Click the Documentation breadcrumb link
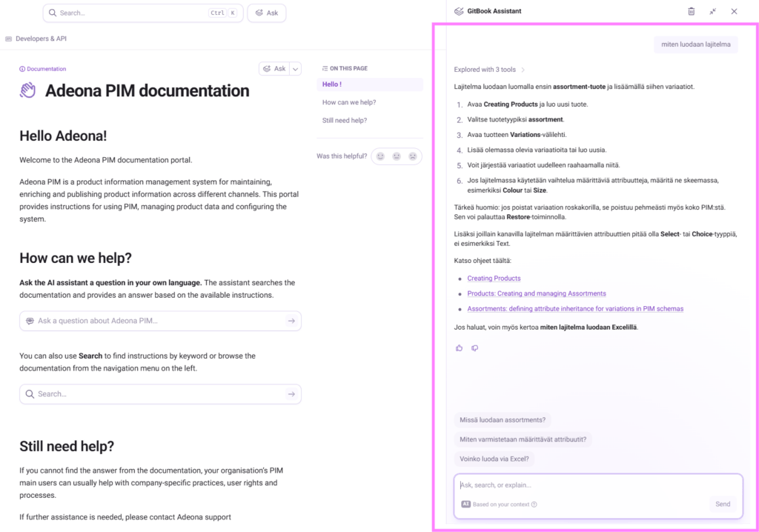 [42, 69]
